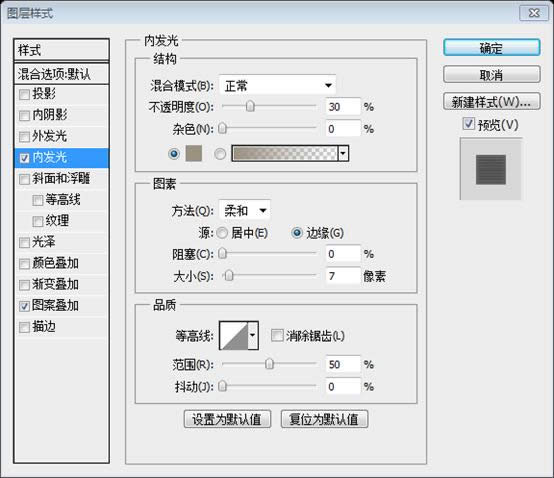The image size is (554, 478).
Task: Select the 样式 header item
Action: [x=61, y=50]
